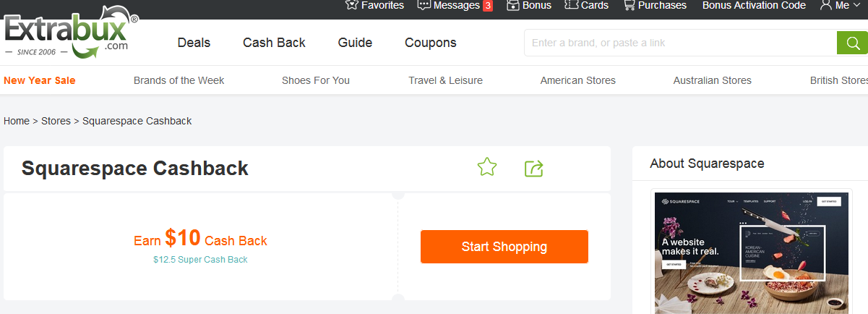Open the Deals menu
The height and width of the screenshot is (314, 868).
click(194, 43)
